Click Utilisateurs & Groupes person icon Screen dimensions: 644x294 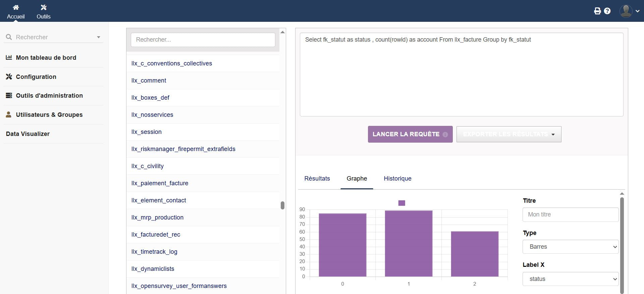[9, 114]
